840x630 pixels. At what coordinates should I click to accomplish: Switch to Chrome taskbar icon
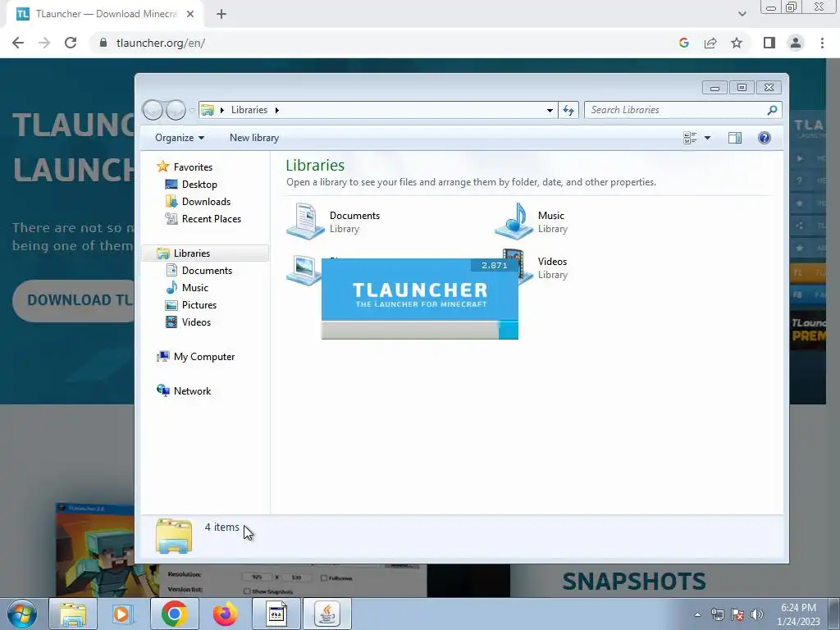click(174, 614)
